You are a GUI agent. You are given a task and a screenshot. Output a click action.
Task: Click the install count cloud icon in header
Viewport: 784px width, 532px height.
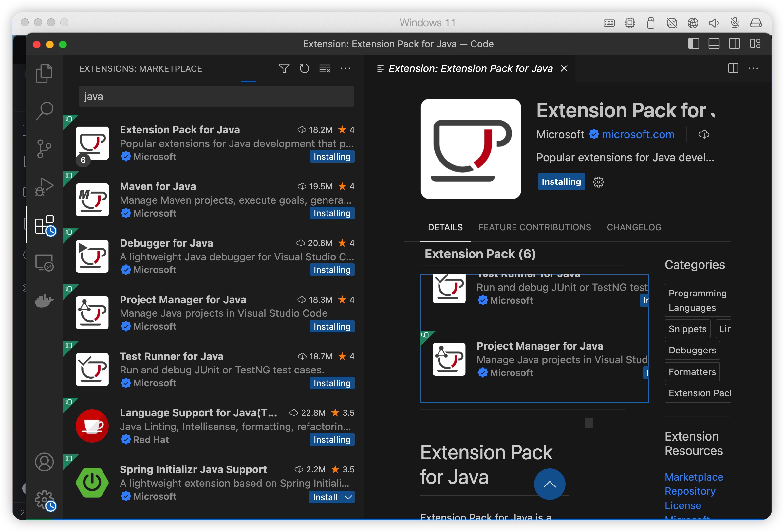(703, 135)
